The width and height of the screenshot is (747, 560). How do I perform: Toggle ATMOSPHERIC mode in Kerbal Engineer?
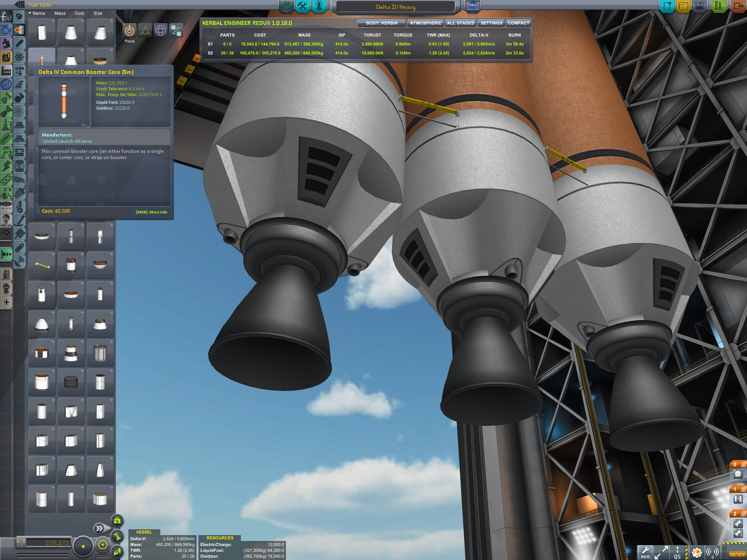click(x=425, y=23)
